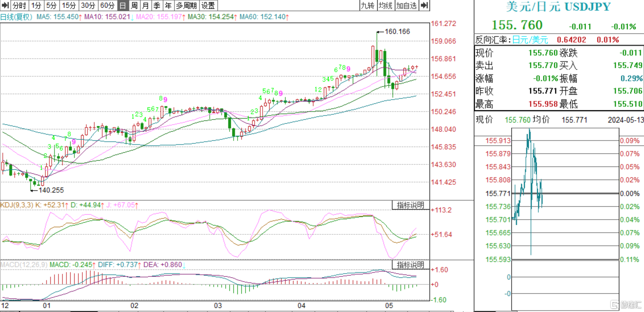Switch to 分时 intraday chart tab
Image resolution: width=644 pixels, height=312 pixels.
[x=19, y=5]
